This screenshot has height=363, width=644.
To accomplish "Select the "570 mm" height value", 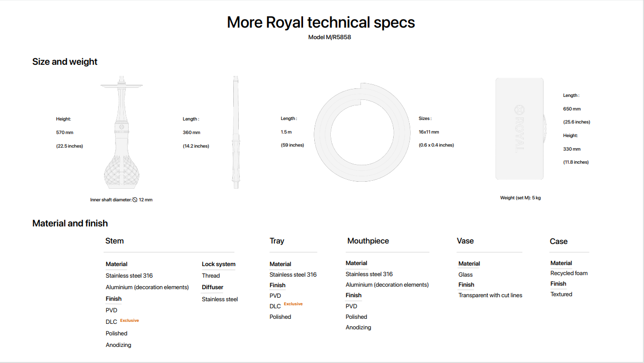I will click(65, 133).
